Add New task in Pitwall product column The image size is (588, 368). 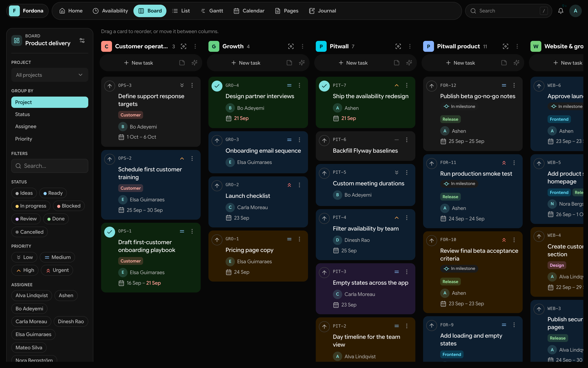click(x=460, y=63)
